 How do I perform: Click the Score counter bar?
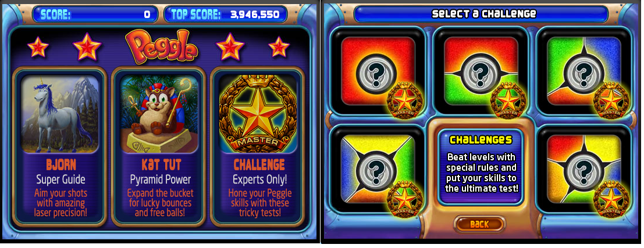[95, 15]
